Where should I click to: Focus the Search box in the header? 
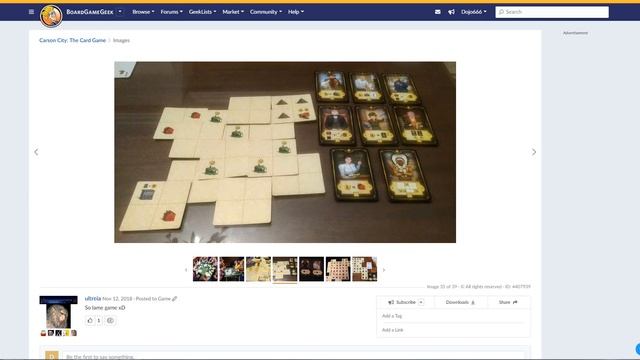552,12
